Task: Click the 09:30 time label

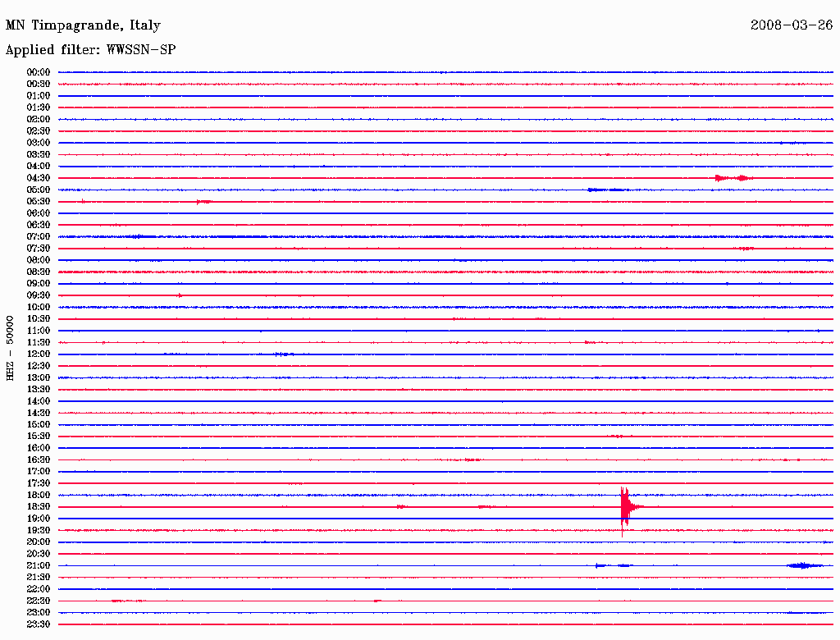Action: tap(39, 295)
